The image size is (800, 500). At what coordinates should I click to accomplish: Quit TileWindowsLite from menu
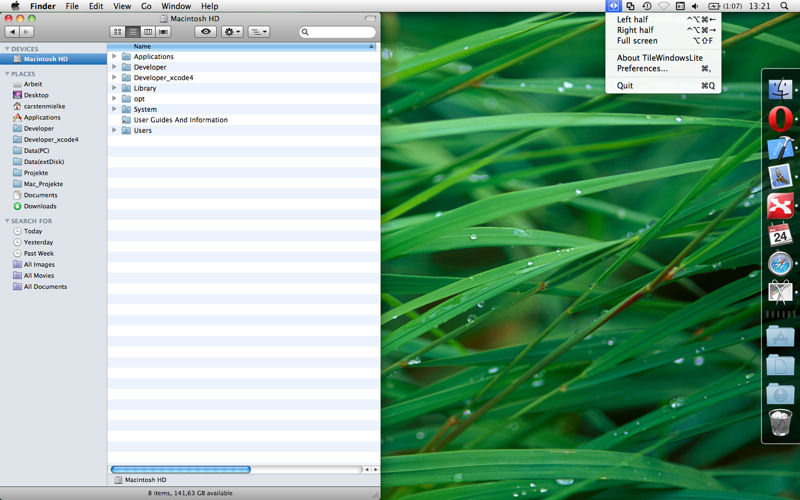click(x=663, y=86)
